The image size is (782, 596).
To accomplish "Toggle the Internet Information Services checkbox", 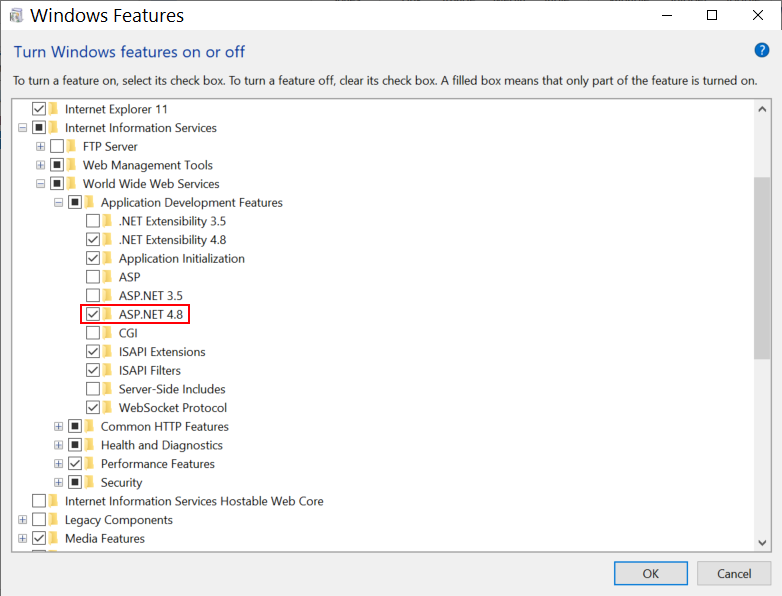I will coord(39,128).
